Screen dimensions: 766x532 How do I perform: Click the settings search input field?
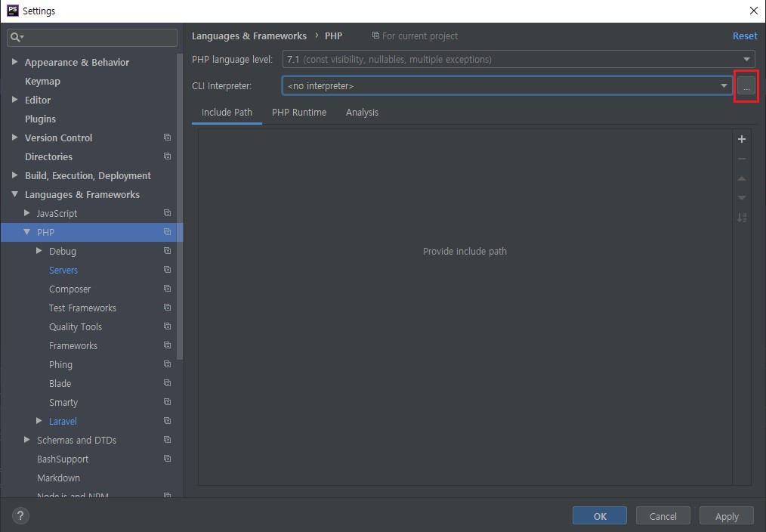[92, 37]
